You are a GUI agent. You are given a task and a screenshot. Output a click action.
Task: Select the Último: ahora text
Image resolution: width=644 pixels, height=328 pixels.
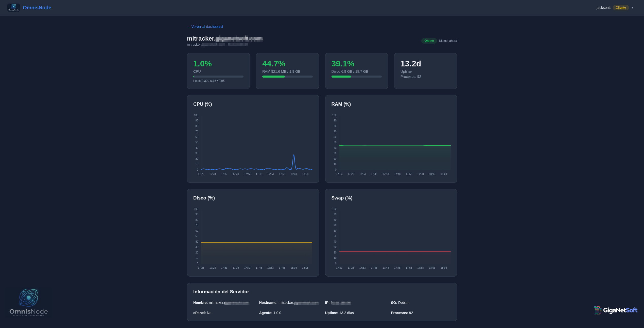(x=448, y=41)
